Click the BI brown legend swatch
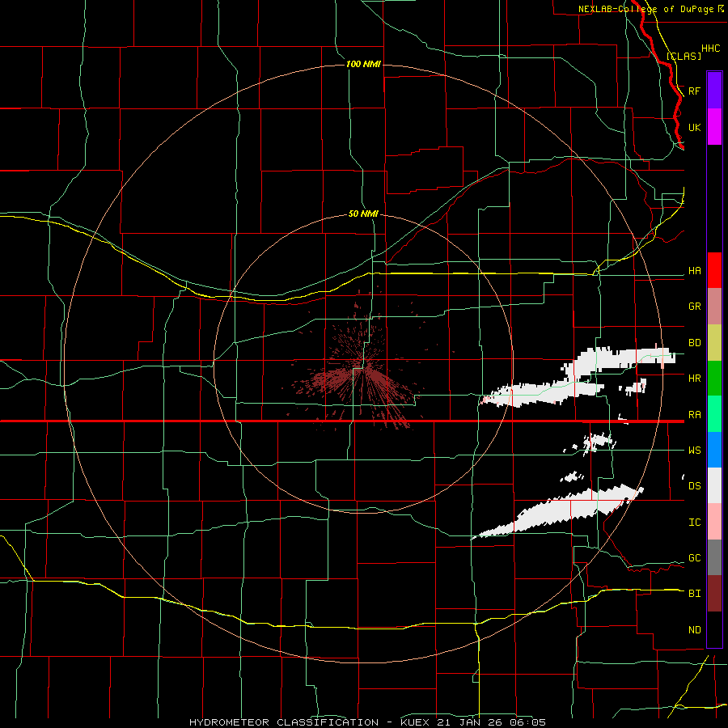Viewport: 728px width, 728px height. (714, 594)
